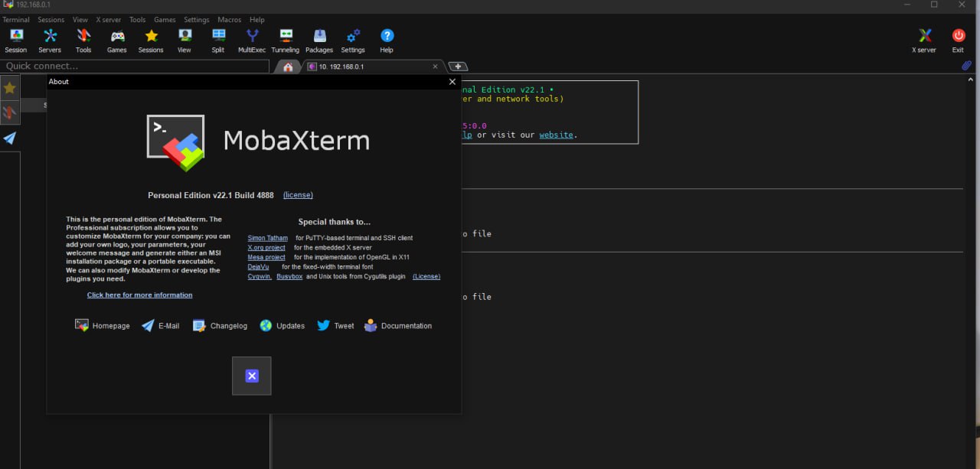The height and width of the screenshot is (469, 980).
Task: Open the Packages toolbar icon
Action: pos(319,41)
